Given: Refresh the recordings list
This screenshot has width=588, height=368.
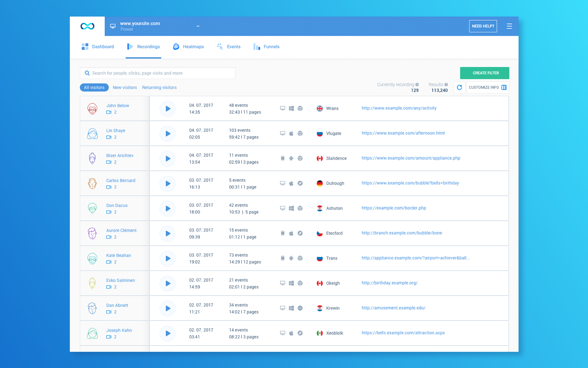Looking at the screenshot, I should point(460,87).
